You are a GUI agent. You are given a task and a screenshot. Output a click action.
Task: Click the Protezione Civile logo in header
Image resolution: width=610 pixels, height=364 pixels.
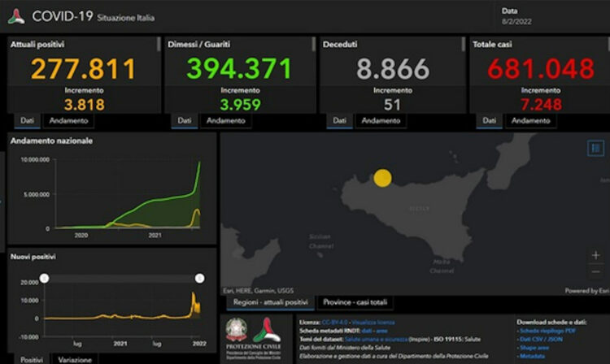coord(16,15)
